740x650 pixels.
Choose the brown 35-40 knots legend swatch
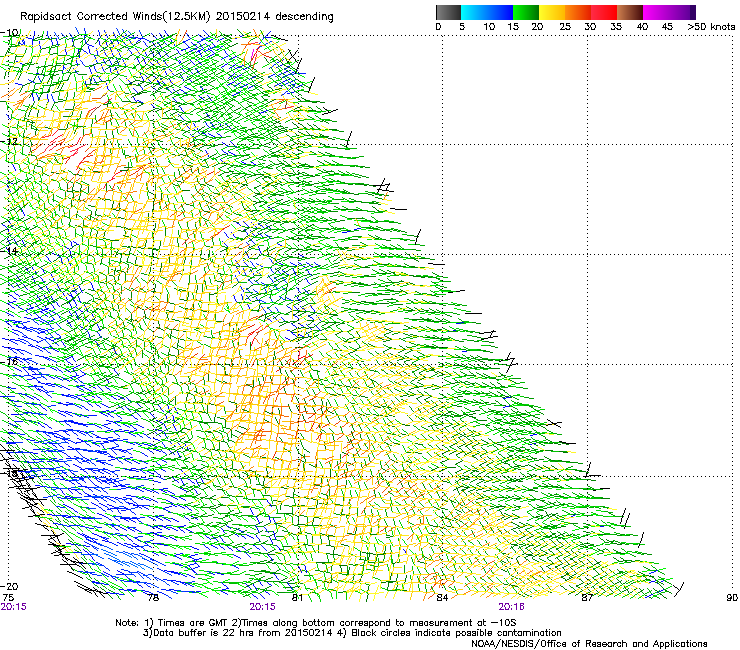(x=630, y=12)
